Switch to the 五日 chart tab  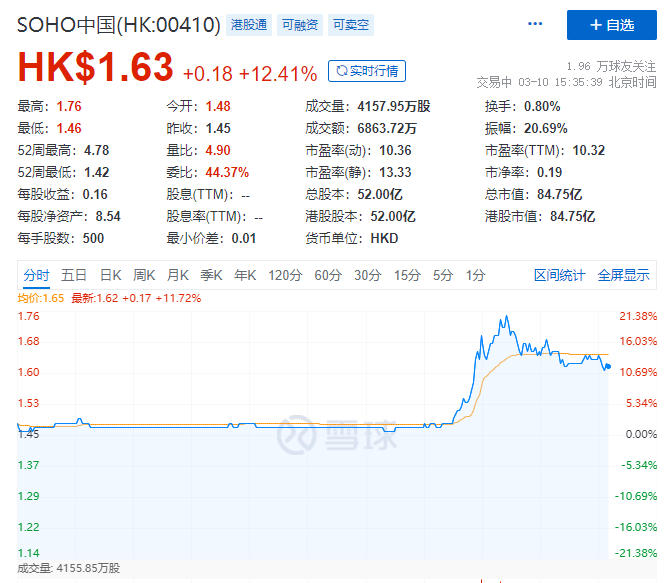pos(74,275)
